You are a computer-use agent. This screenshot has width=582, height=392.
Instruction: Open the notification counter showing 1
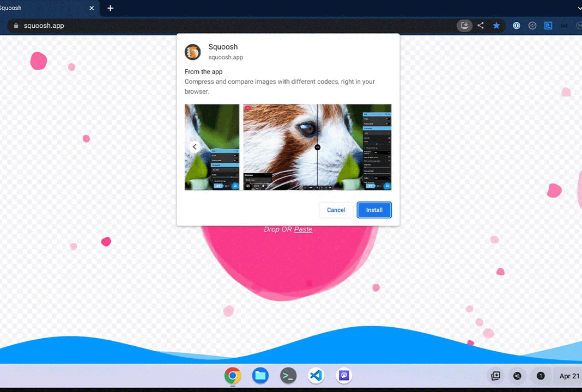tap(541, 376)
